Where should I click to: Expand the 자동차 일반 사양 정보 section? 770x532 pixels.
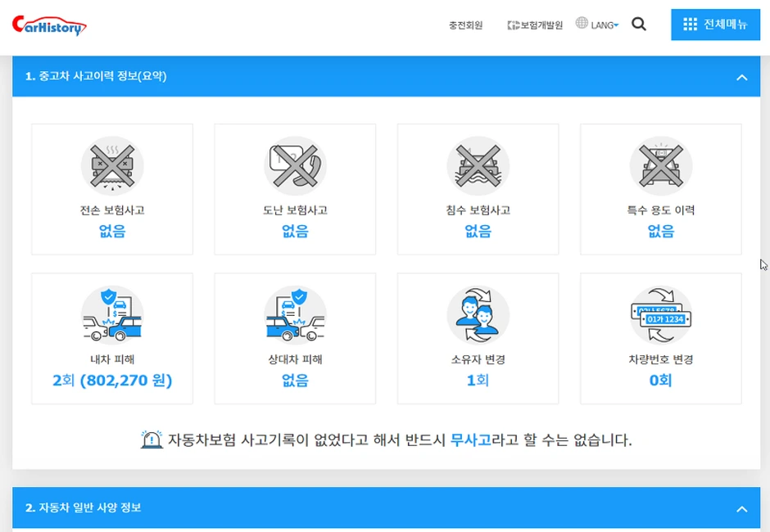pos(742,507)
